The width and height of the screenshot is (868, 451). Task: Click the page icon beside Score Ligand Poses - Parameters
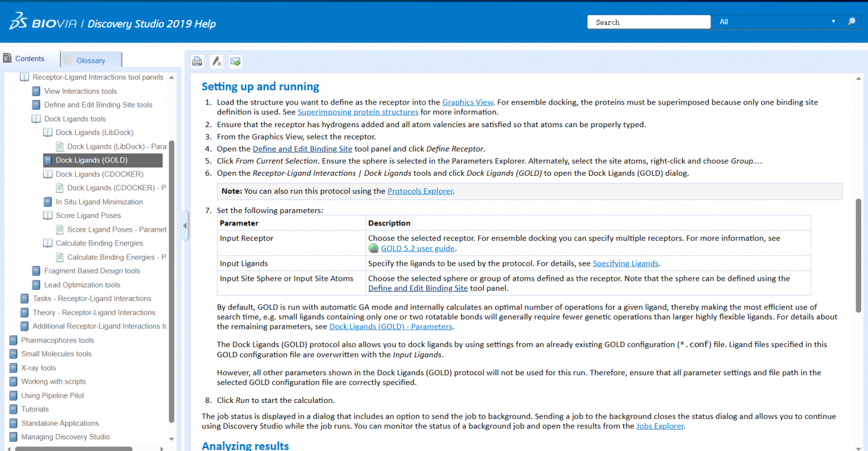tap(60, 229)
